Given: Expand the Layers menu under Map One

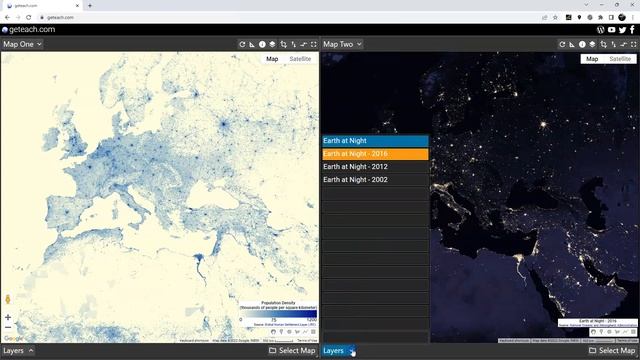Looking at the screenshot, I should click(18, 351).
